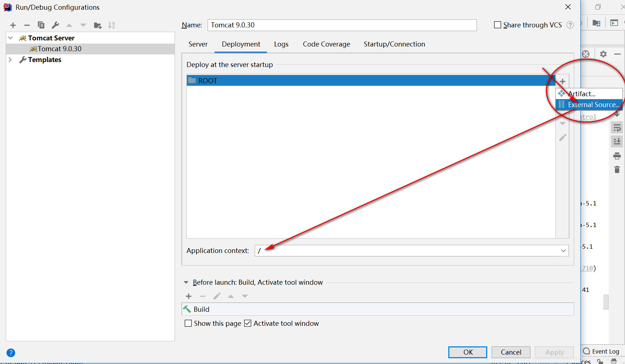
Task: Go to the Code Coverage tab
Action: pos(326,44)
